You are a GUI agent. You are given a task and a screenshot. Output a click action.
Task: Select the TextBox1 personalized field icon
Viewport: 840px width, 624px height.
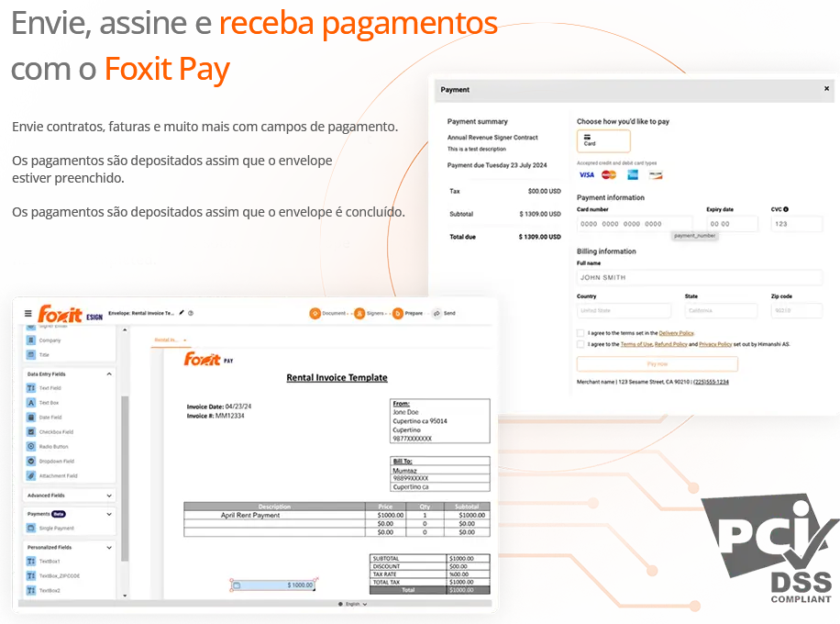[31, 562]
